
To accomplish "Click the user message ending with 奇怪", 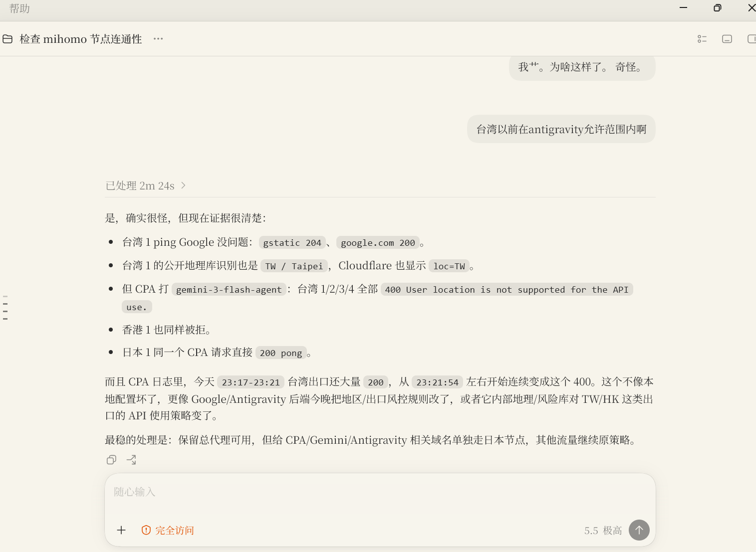I will pyautogui.click(x=582, y=67).
